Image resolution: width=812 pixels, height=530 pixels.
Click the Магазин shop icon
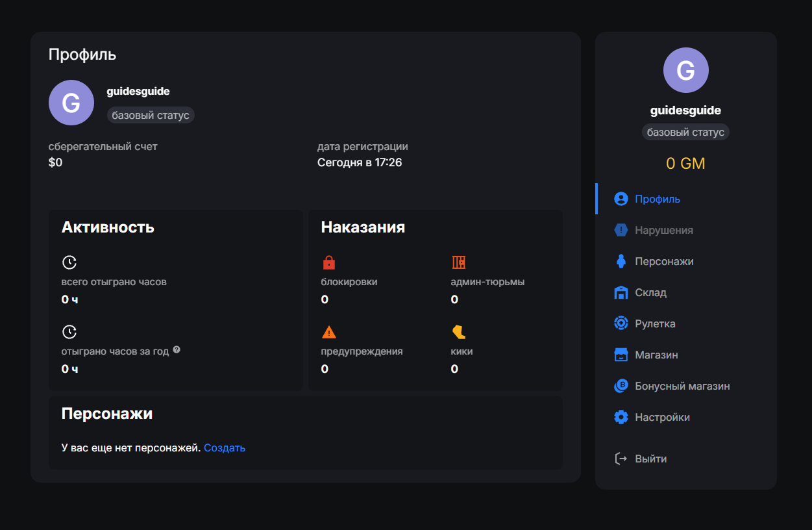621,355
